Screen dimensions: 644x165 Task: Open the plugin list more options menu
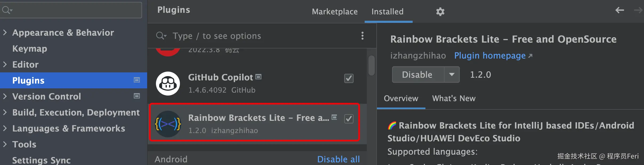(362, 36)
